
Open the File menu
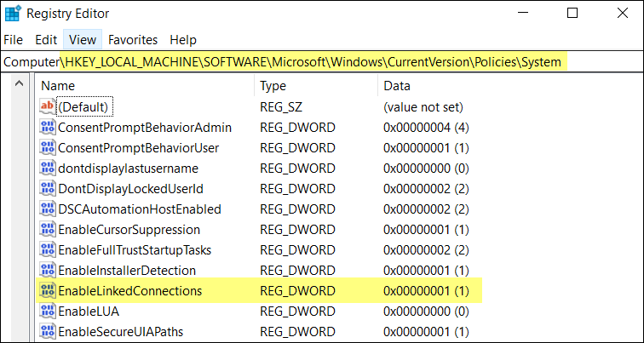pos(13,40)
